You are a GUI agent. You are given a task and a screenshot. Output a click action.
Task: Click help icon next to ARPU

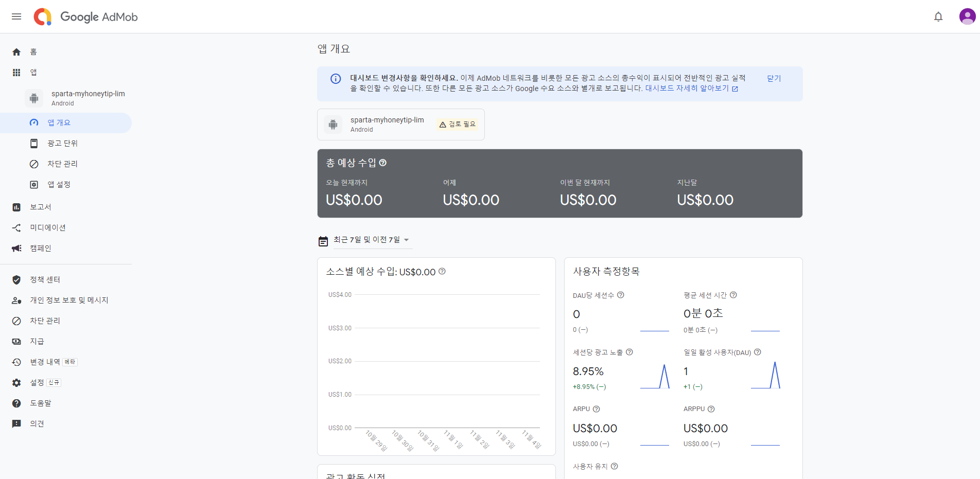coord(597,409)
